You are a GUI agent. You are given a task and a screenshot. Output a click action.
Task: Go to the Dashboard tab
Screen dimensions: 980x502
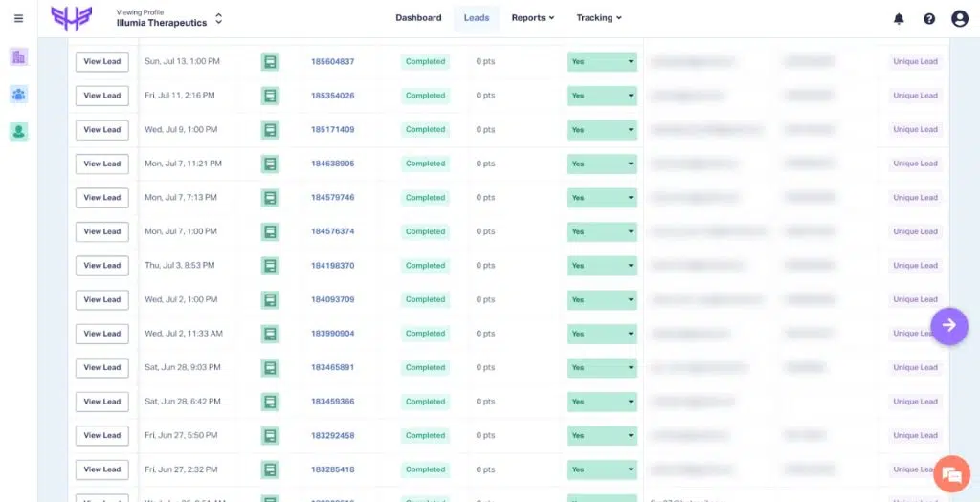coord(418,18)
